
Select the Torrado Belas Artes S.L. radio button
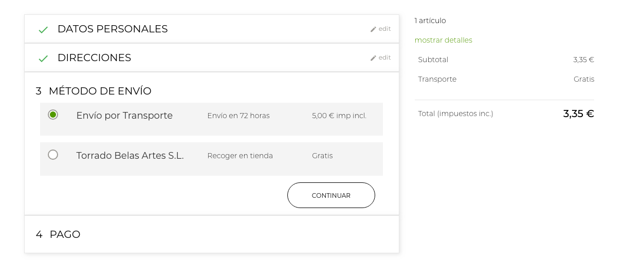click(x=53, y=155)
